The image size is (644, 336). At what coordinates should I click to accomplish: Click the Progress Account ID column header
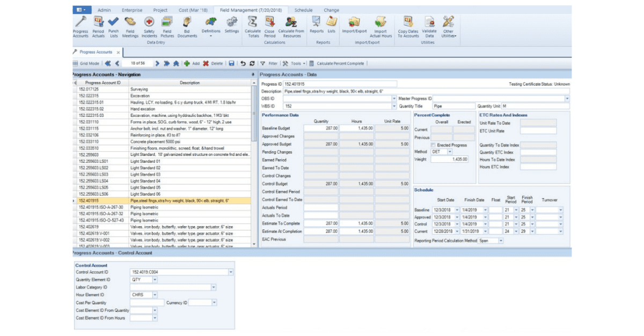point(103,83)
